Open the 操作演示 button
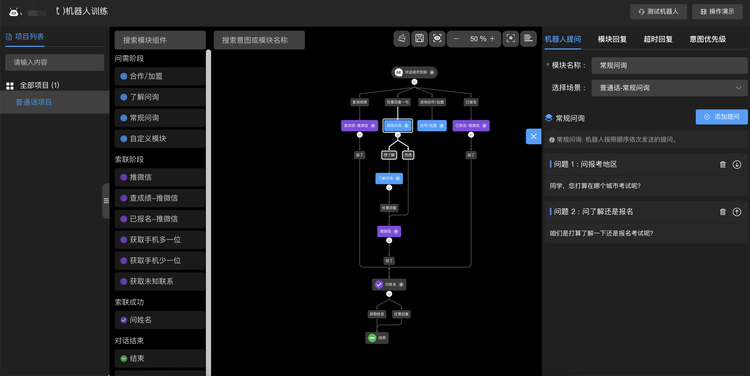Screen dimensions: 750x376 coord(717,11)
